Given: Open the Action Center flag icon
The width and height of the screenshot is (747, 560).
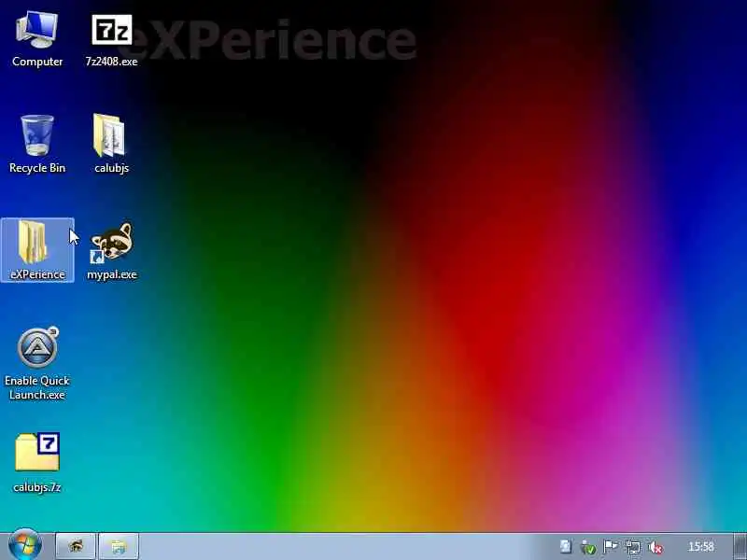Looking at the screenshot, I should tap(611, 547).
